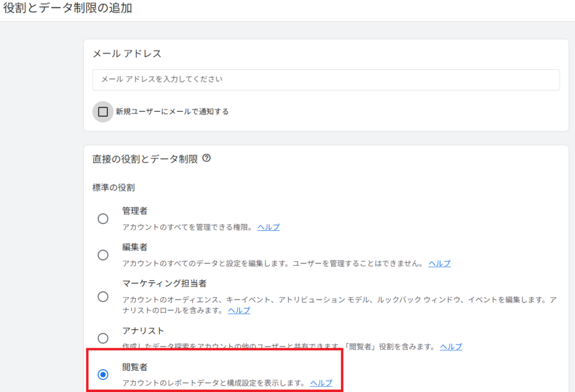This screenshot has width=575, height=392.
Task: Choose the 編集者 radio button
Action: pyautogui.click(x=103, y=255)
